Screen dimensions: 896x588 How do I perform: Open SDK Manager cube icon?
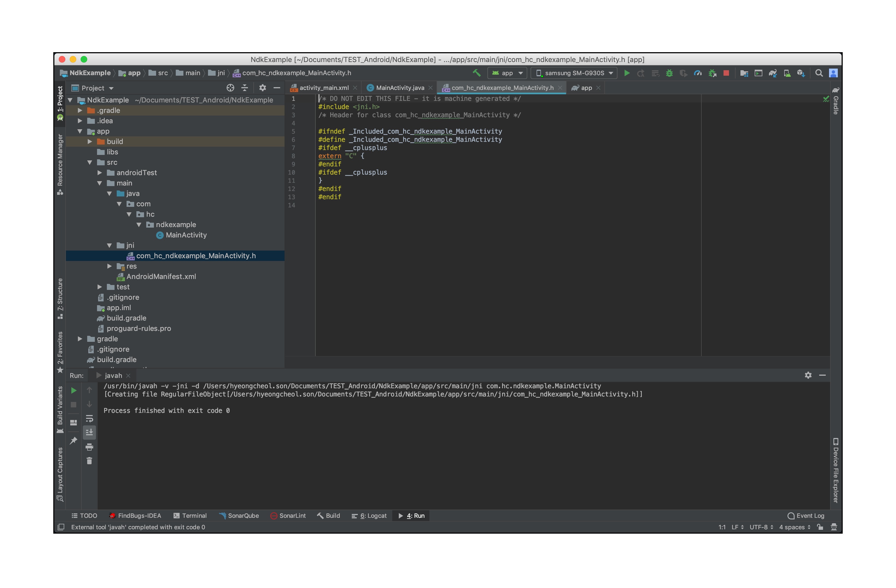point(801,73)
